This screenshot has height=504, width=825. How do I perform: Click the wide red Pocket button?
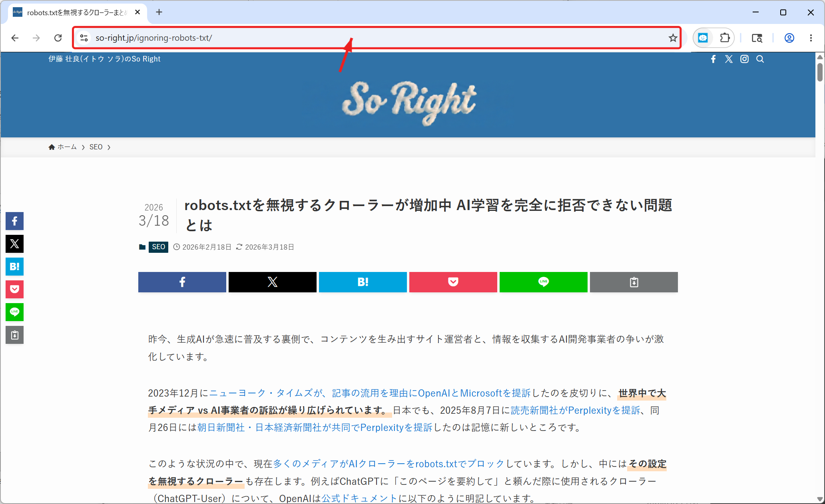tap(453, 282)
